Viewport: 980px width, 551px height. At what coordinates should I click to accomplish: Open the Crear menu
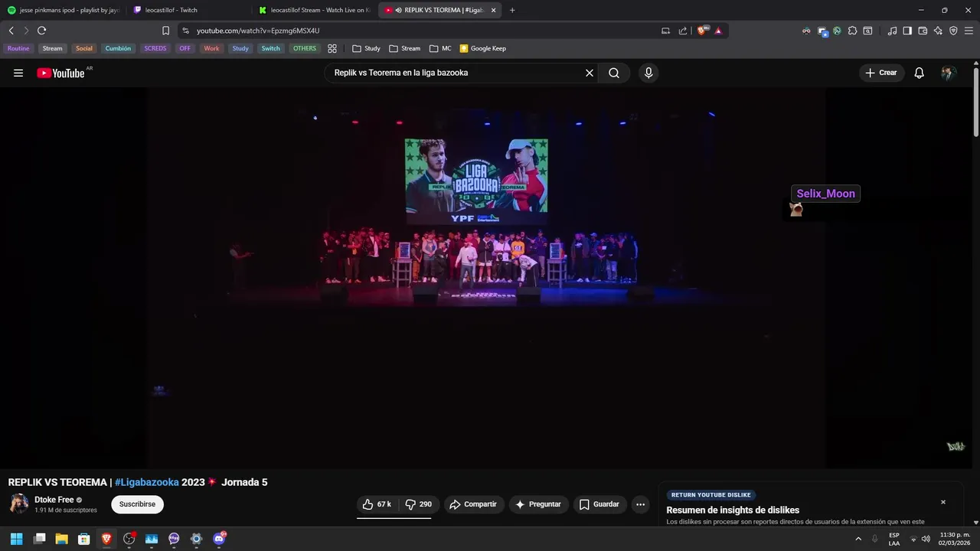880,73
